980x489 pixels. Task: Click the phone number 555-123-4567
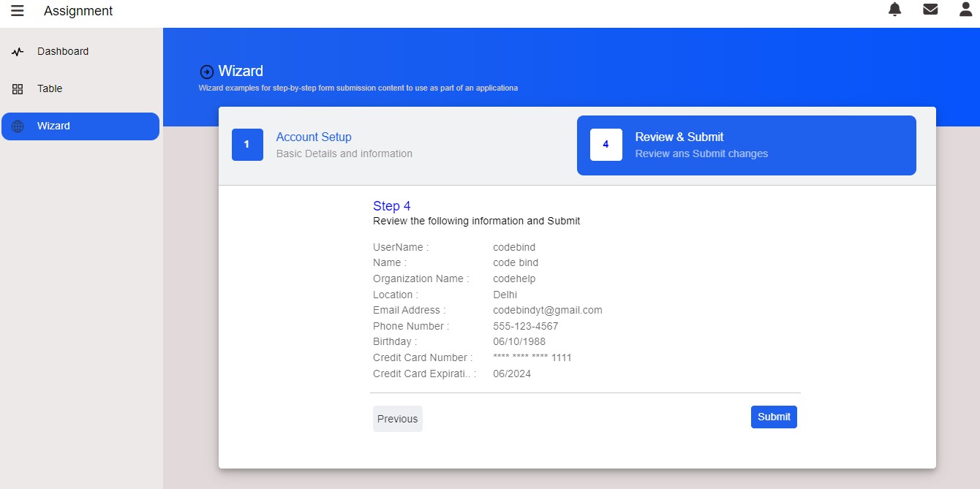pyautogui.click(x=526, y=326)
